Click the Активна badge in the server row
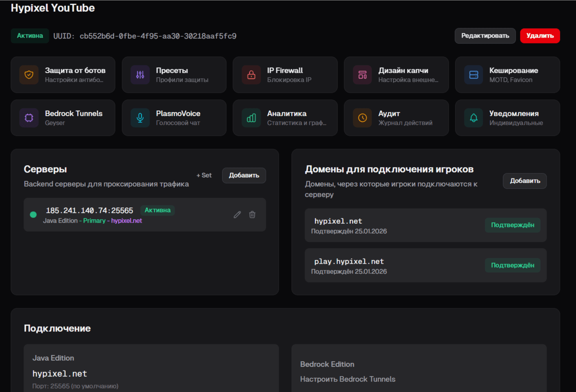The width and height of the screenshot is (576, 392). (x=157, y=210)
